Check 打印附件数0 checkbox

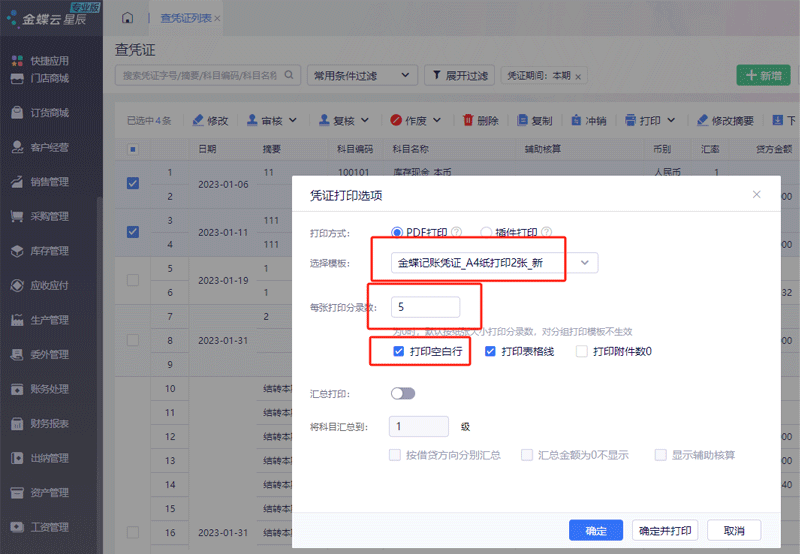pyautogui.click(x=582, y=351)
